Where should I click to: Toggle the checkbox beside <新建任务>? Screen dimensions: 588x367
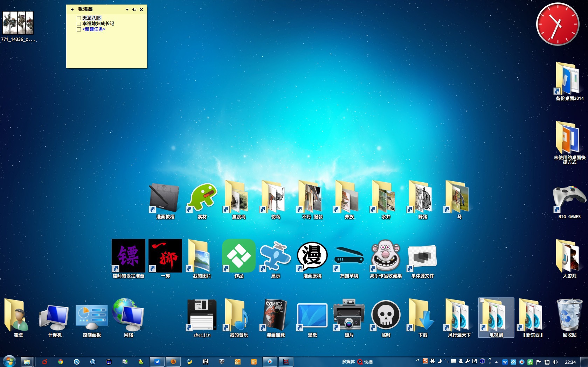coord(79,29)
